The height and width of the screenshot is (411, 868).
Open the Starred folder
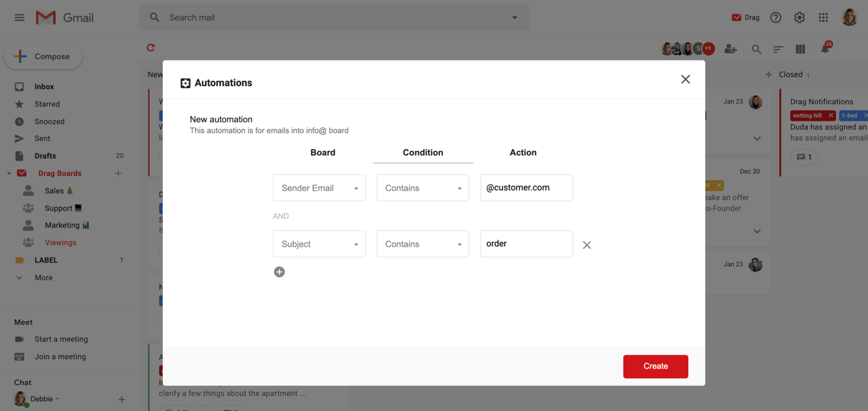47,104
